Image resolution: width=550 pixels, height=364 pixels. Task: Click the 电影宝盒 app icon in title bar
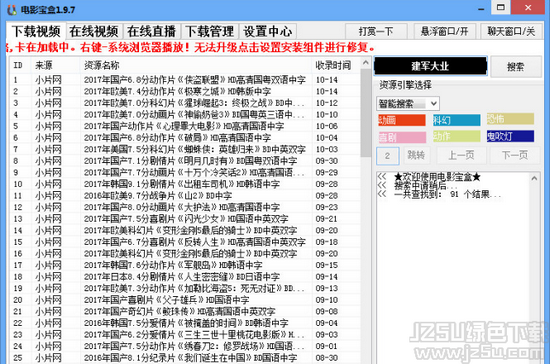12,9
